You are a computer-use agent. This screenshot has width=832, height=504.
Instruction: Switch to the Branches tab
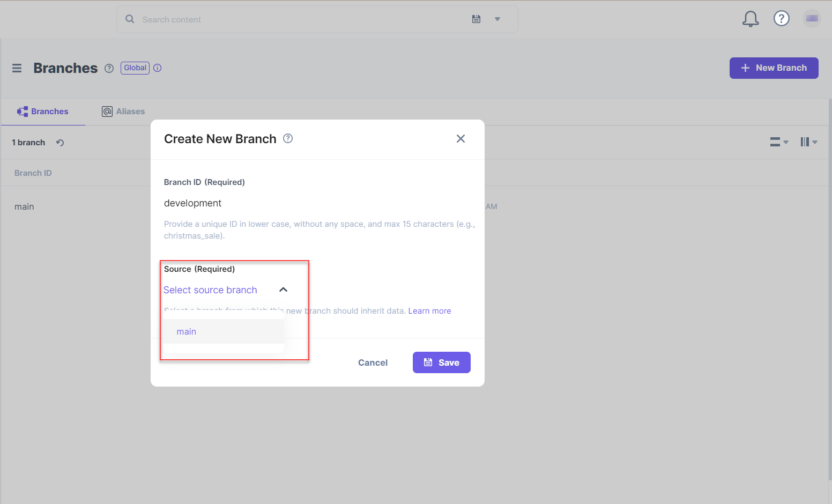(x=43, y=112)
